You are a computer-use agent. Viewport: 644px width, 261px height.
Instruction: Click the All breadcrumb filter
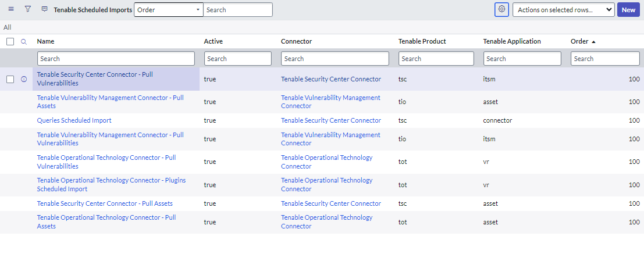point(7,27)
